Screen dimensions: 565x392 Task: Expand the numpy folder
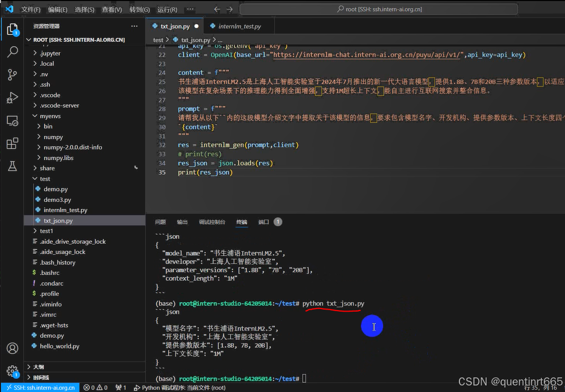click(x=53, y=137)
